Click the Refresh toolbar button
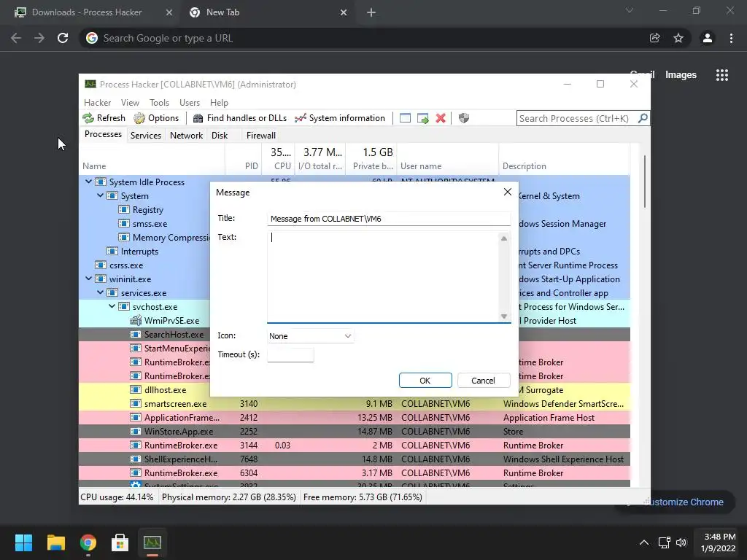This screenshot has width=747, height=560. click(x=104, y=118)
